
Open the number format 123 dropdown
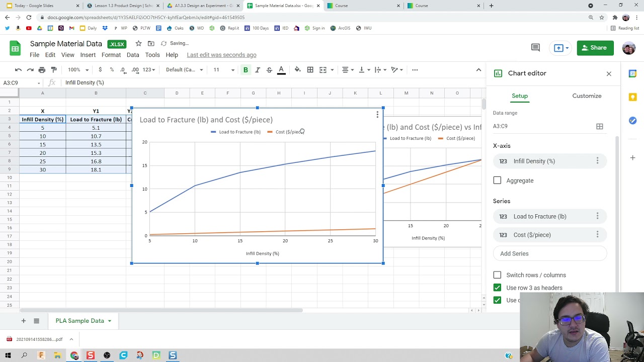pyautogui.click(x=149, y=70)
